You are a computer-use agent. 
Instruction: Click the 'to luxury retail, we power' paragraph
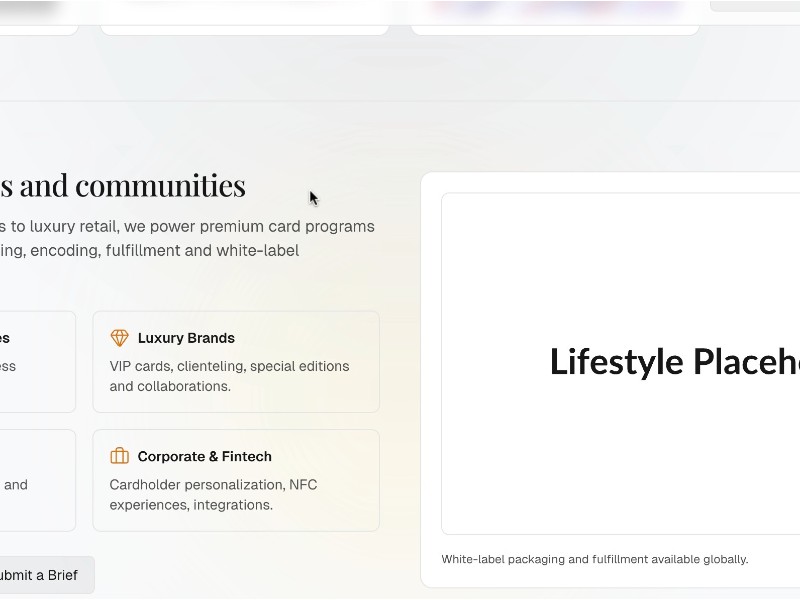(187, 238)
